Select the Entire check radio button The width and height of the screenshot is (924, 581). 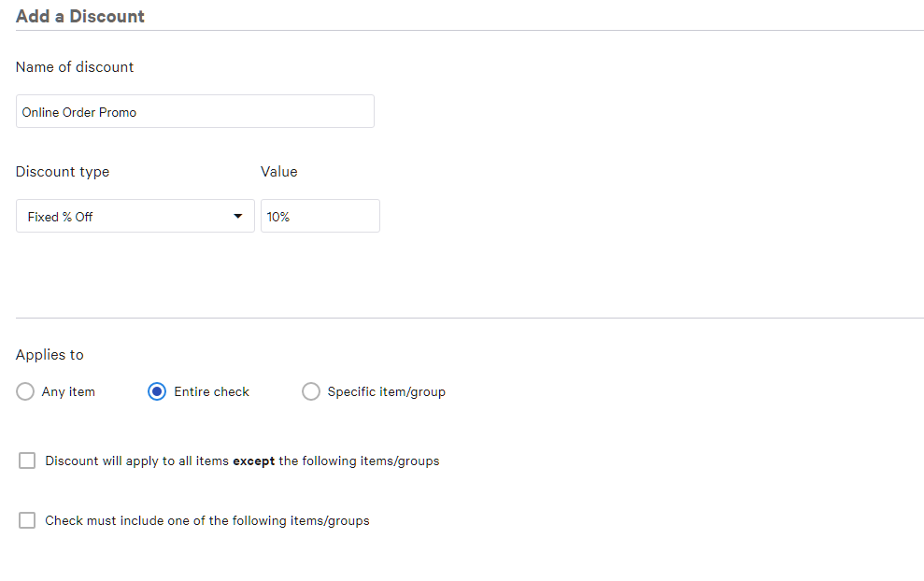[x=158, y=392]
